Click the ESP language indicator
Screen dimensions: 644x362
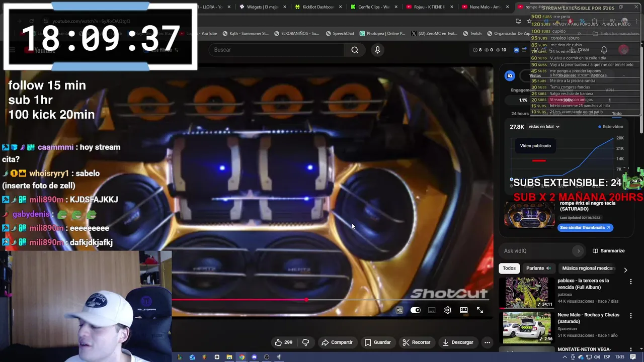pos(607,357)
